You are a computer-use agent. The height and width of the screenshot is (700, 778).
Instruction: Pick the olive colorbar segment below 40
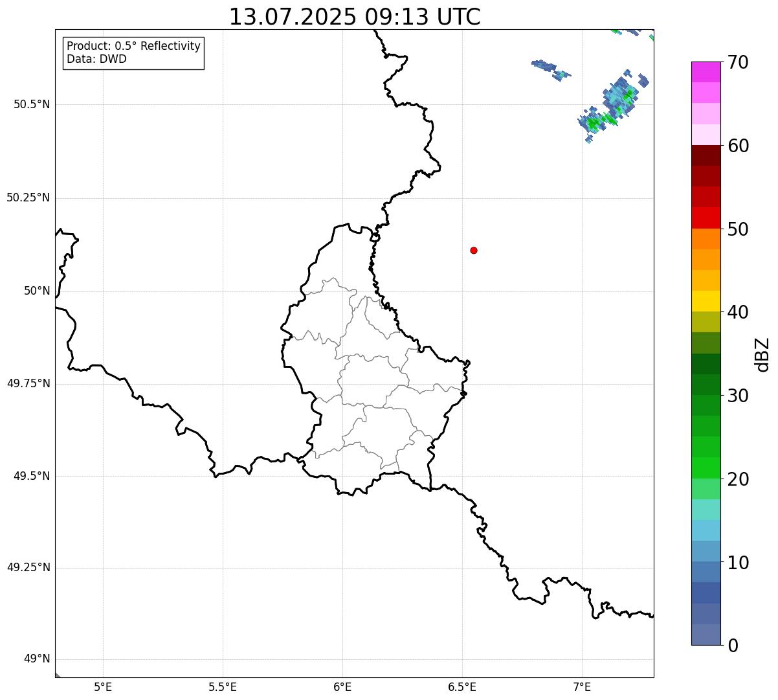706,322
